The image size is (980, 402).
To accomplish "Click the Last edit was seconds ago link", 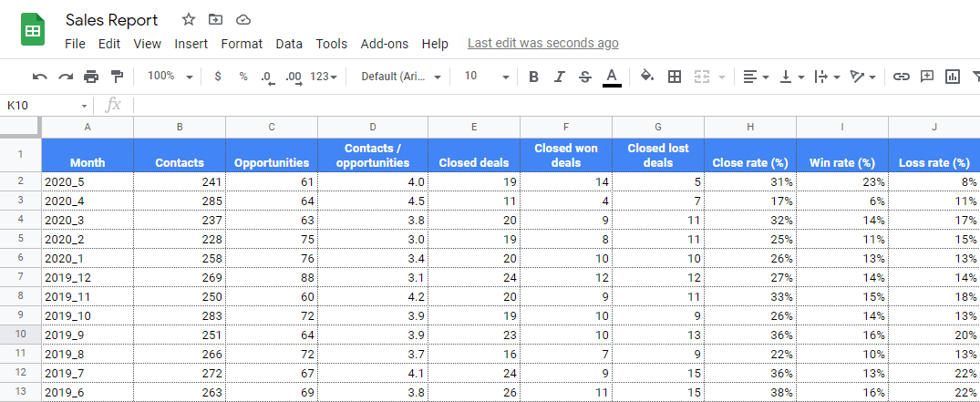I will click(x=543, y=43).
